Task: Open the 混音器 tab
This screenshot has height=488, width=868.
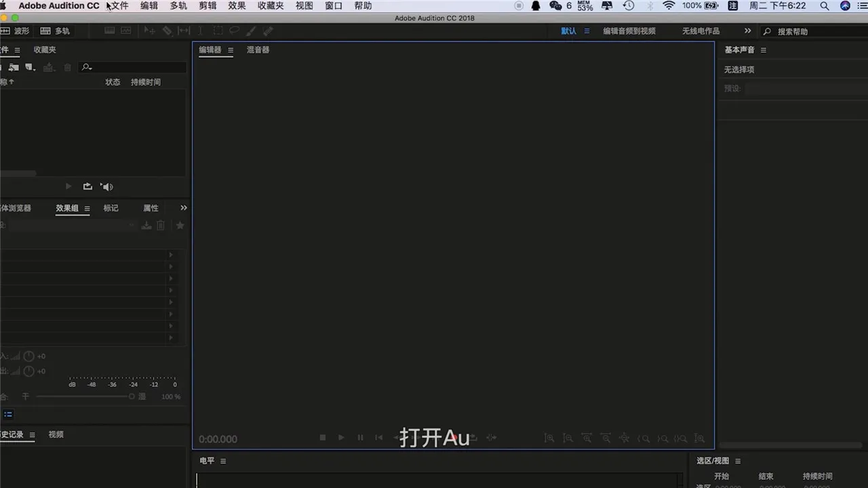Action: [x=258, y=49]
